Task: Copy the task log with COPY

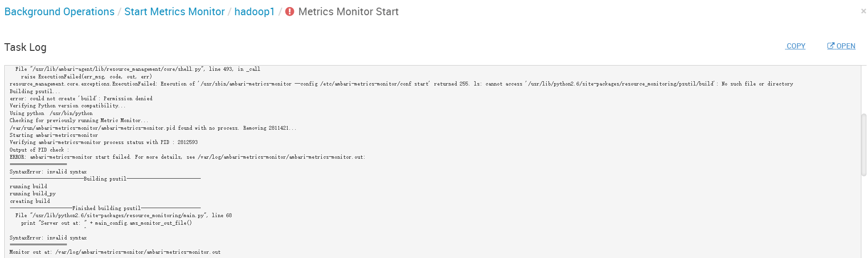Action: (795, 46)
